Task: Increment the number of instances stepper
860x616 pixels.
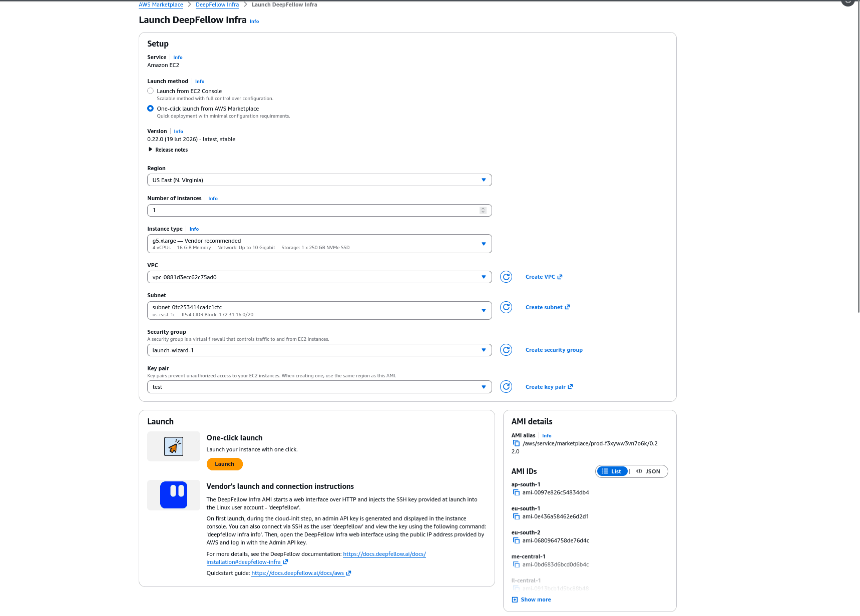Action: [483, 209]
